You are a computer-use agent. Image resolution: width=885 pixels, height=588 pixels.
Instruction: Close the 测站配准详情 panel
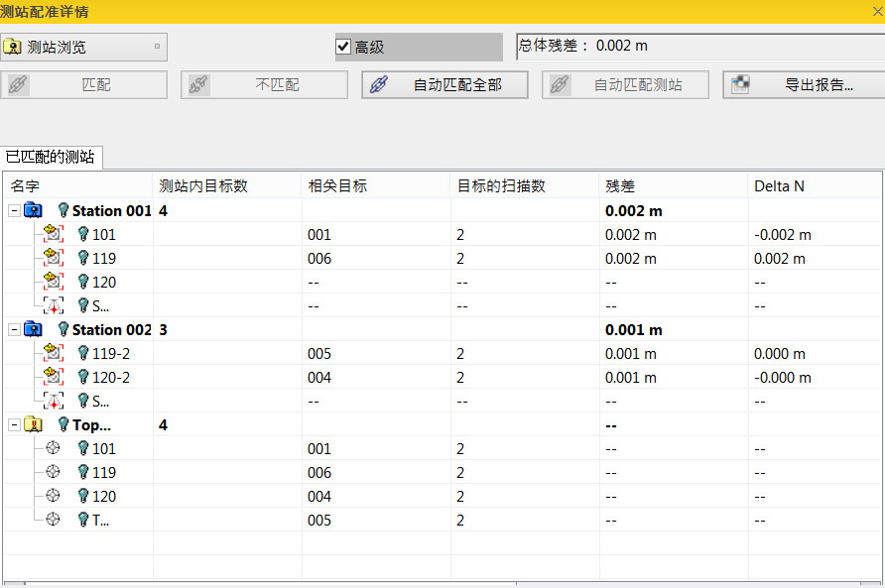[x=875, y=12]
